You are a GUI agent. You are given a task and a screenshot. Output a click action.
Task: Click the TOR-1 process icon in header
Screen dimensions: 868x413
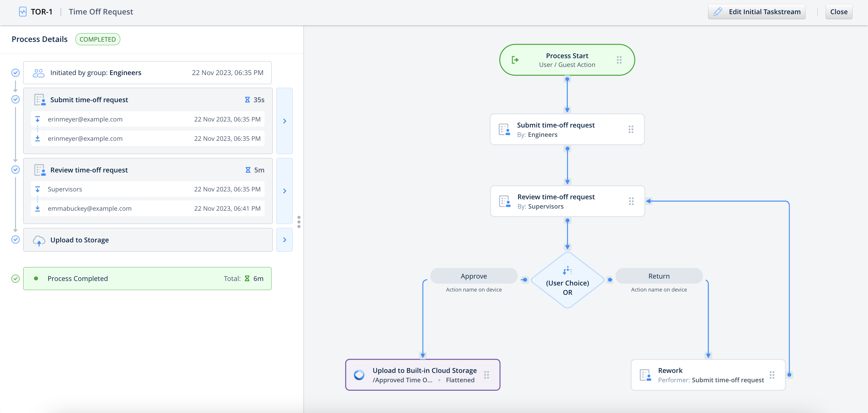click(23, 12)
